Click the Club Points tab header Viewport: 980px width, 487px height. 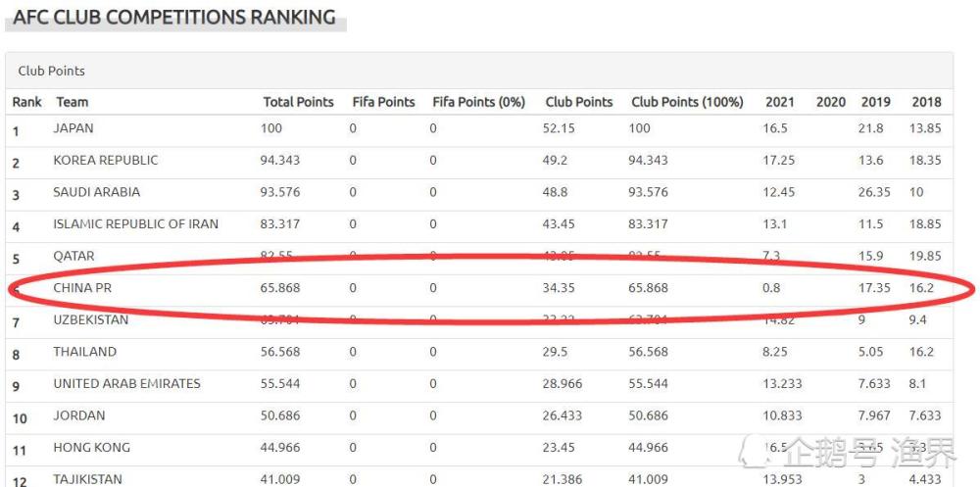click(51, 71)
